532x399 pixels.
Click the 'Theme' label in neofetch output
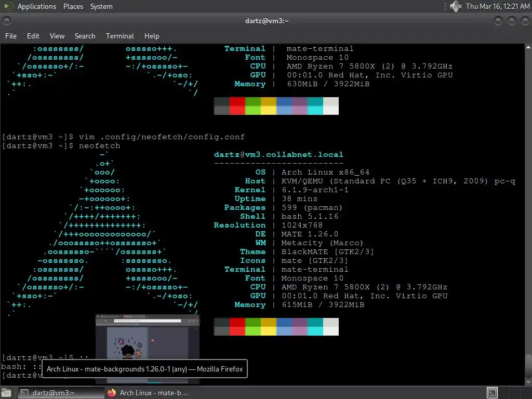pos(253,251)
